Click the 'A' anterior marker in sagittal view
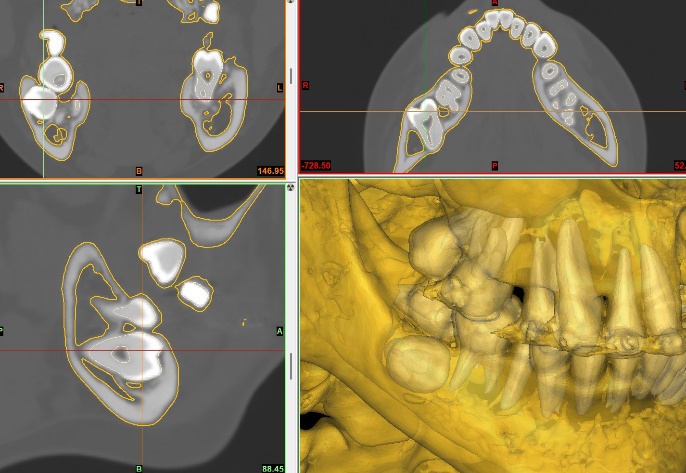Viewport: 686px width, 473px height. click(279, 330)
